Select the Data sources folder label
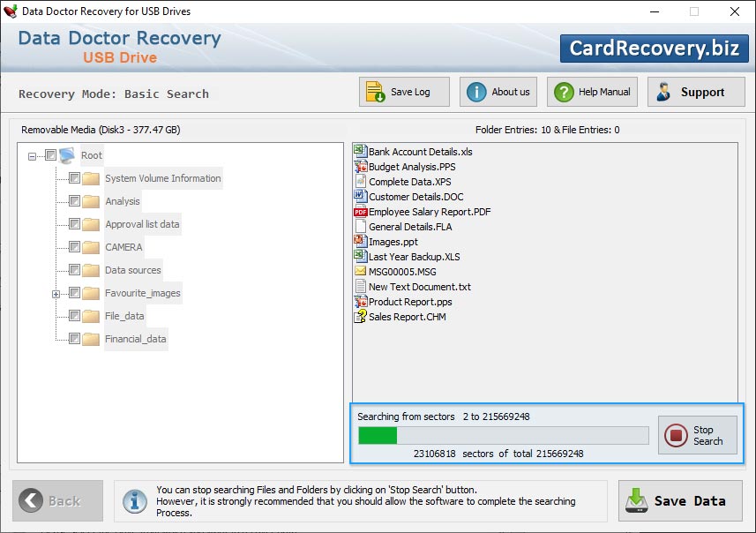The image size is (756, 533). (133, 270)
